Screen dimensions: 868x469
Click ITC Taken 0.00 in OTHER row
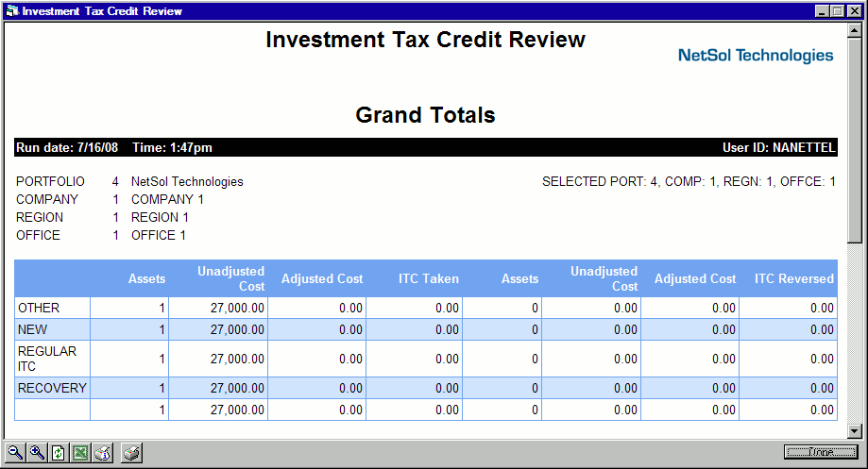click(x=447, y=308)
